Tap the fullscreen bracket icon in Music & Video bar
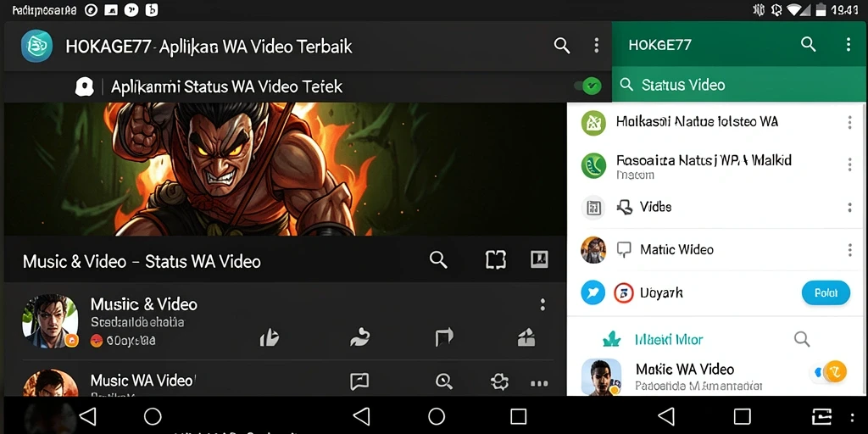The height and width of the screenshot is (434, 868). 495,259
